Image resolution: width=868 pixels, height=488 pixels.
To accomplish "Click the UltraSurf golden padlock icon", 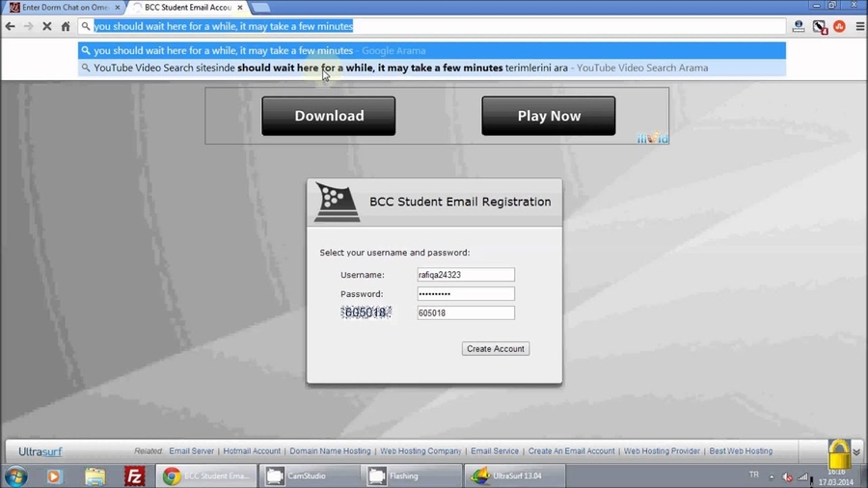I will click(838, 453).
